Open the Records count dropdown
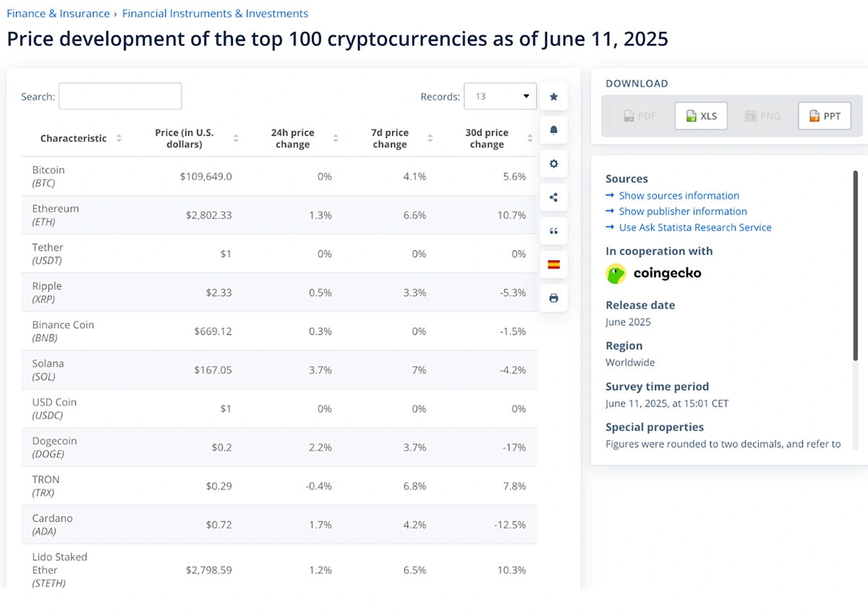The width and height of the screenshot is (868, 616). click(500, 96)
